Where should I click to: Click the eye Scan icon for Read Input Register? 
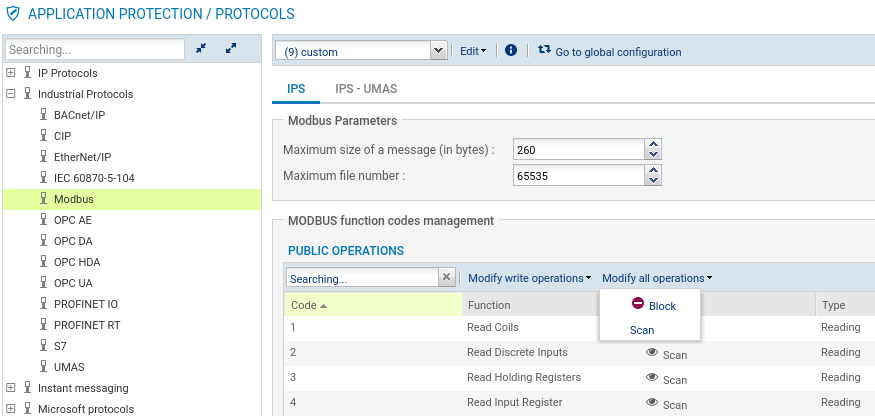(x=652, y=402)
